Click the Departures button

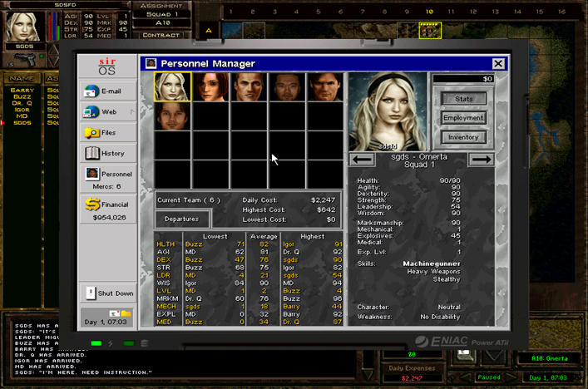click(x=182, y=219)
